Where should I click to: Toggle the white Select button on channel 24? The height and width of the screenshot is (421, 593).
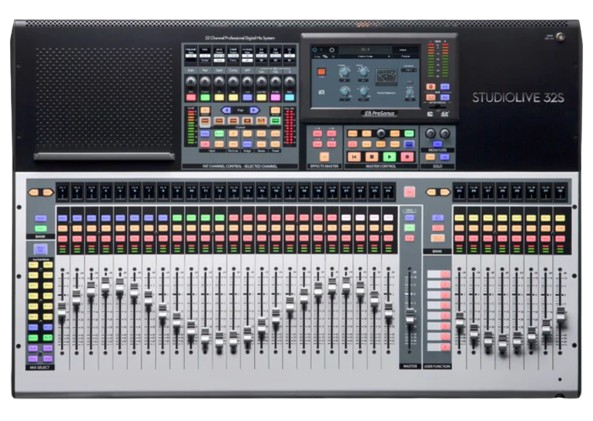(x=388, y=218)
